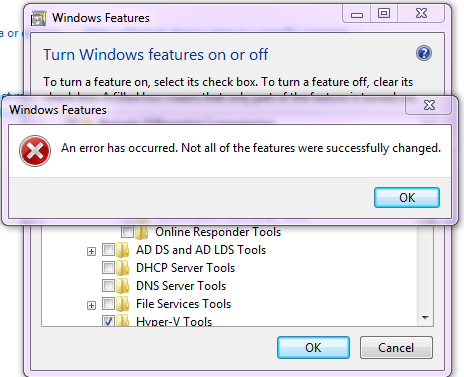Screen dimensions: 464x377
Task: Uncheck the Hyper-V Tools checkbox
Action: (108, 321)
